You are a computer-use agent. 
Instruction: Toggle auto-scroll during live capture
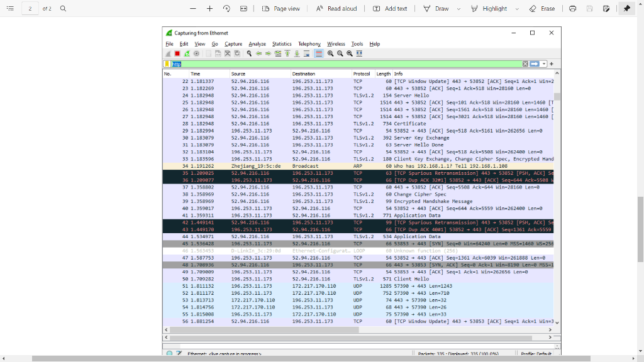pyautogui.click(x=308, y=53)
